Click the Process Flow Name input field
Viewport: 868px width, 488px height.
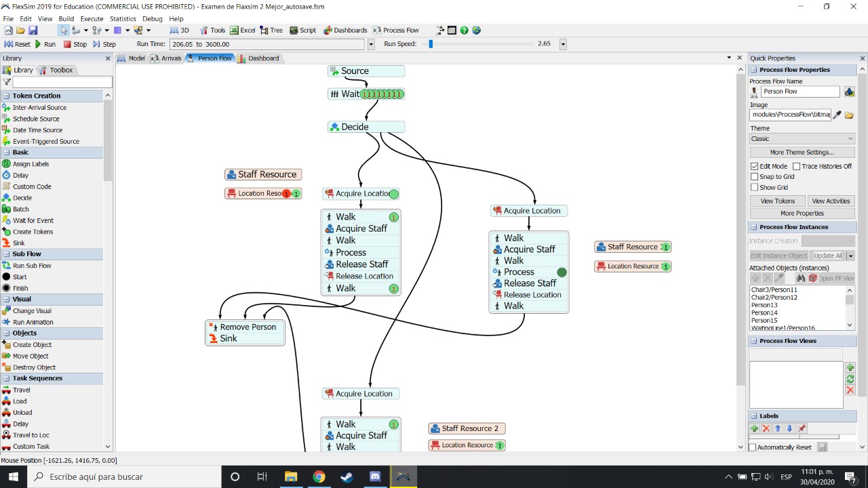800,91
